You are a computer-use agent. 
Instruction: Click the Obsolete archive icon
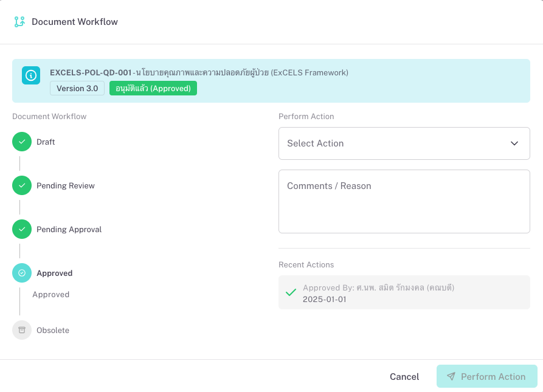point(22,330)
